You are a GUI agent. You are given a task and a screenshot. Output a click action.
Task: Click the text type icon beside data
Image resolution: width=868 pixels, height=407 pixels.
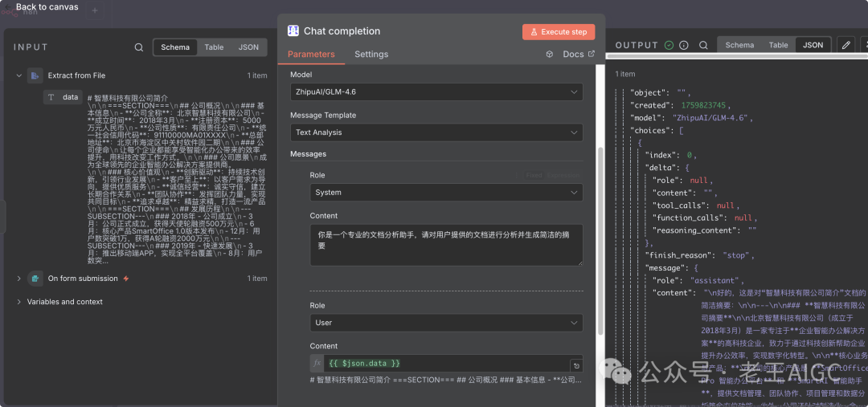pos(51,97)
